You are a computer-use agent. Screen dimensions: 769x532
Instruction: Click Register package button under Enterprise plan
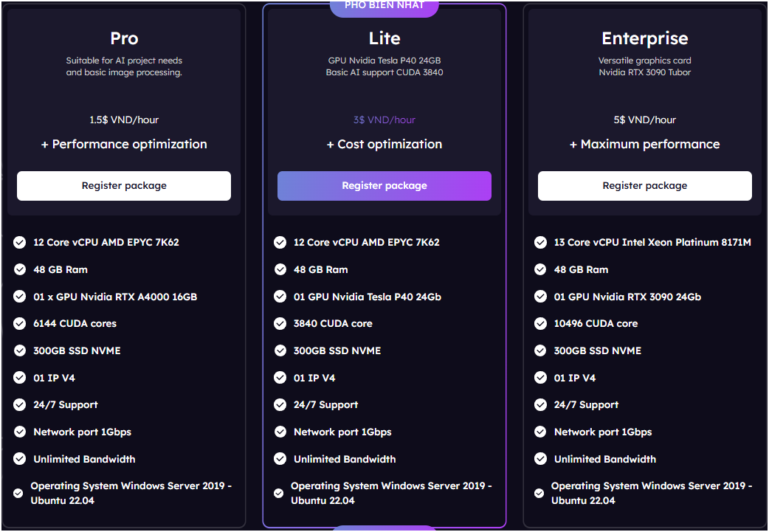[644, 186]
